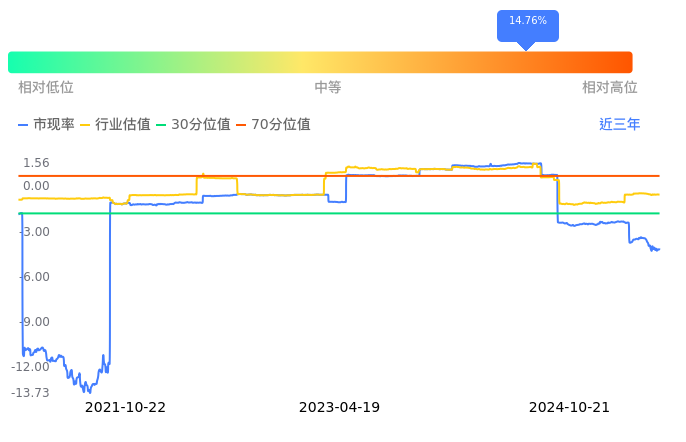Click the -6.00 y-axis label
The image size is (686, 442).
pos(36,277)
